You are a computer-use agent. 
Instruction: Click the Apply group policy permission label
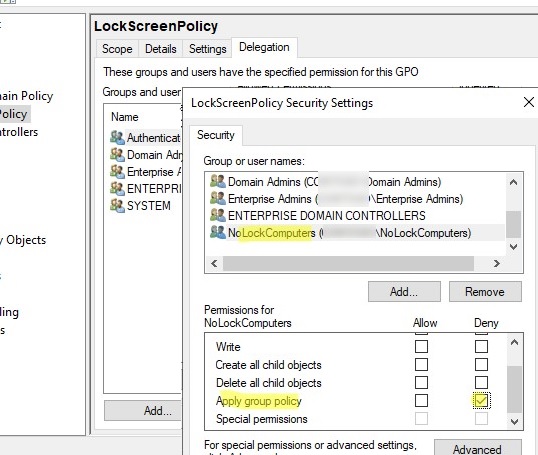(259, 401)
